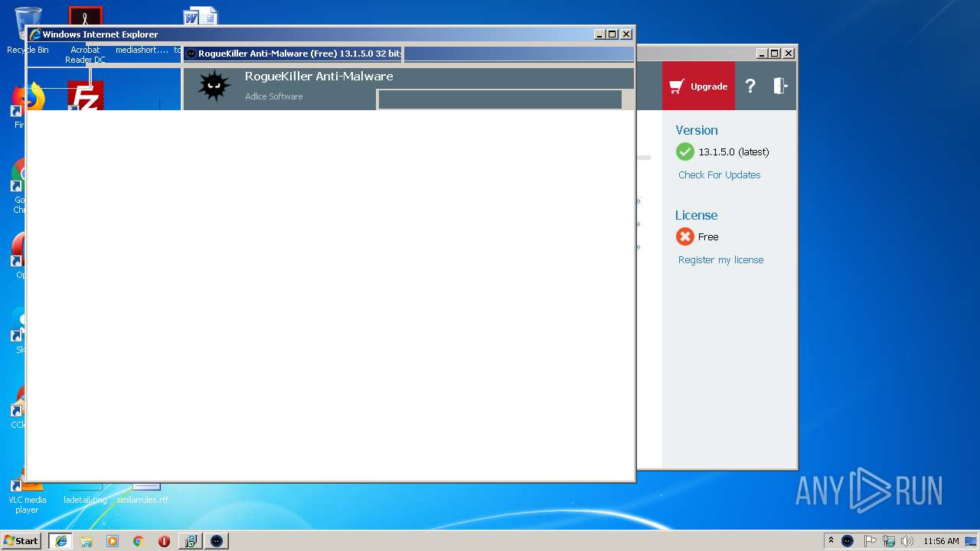Click the network tray icon

click(889, 541)
